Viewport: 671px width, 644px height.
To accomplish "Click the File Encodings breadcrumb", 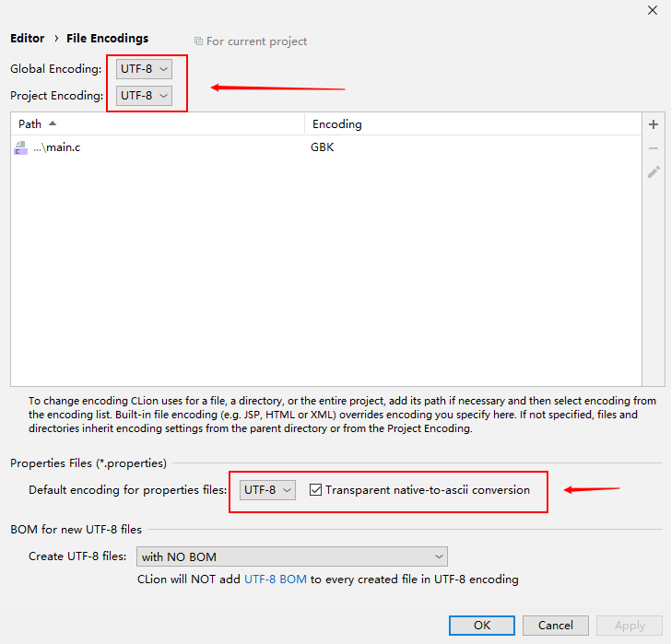I will tap(108, 39).
